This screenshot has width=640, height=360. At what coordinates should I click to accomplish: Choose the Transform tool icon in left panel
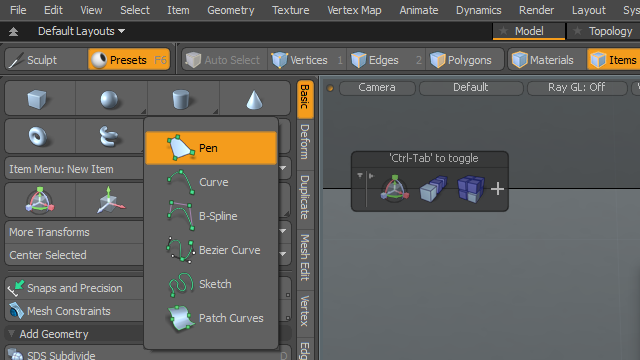point(40,200)
